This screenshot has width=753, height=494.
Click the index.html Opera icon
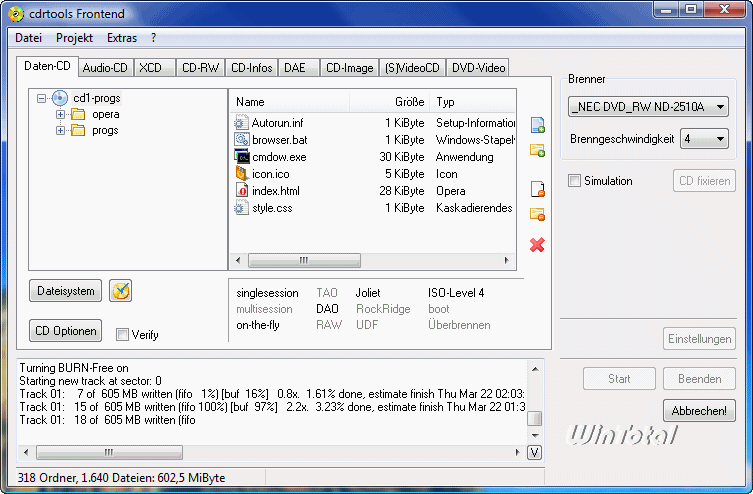[x=242, y=191]
